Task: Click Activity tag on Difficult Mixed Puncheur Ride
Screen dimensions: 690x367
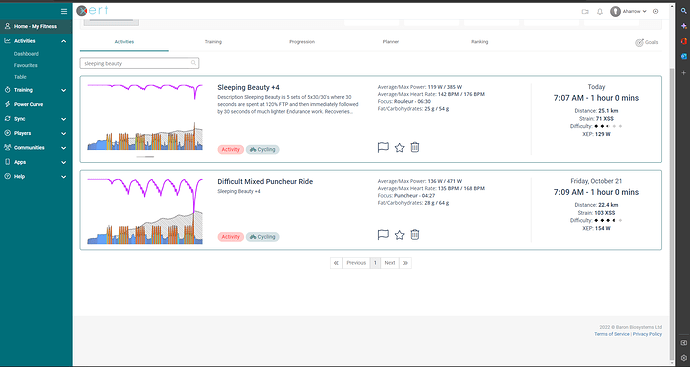Action: pyautogui.click(x=231, y=237)
